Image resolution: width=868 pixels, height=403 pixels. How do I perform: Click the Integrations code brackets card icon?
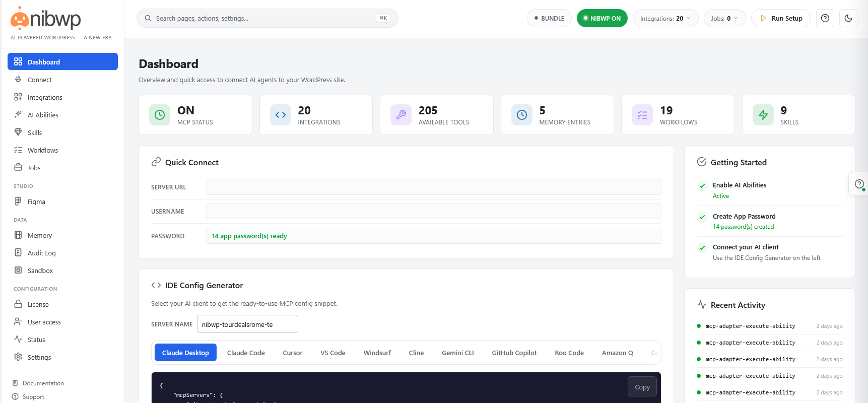(x=281, y=115)
